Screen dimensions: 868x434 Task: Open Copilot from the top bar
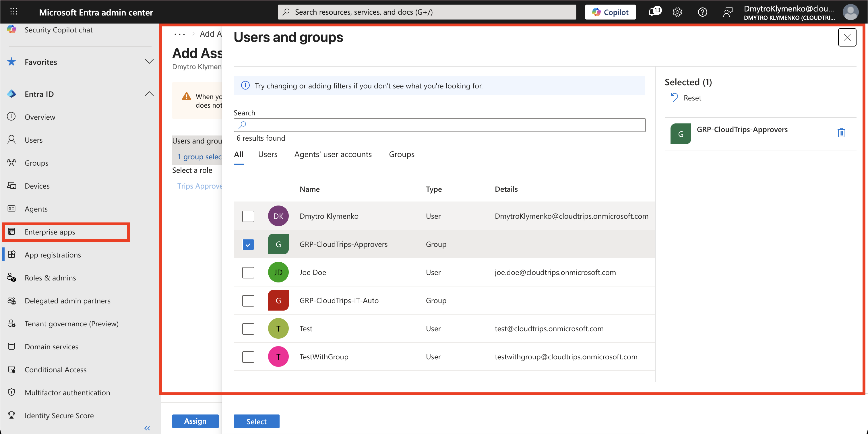click(x=610, y=12)
